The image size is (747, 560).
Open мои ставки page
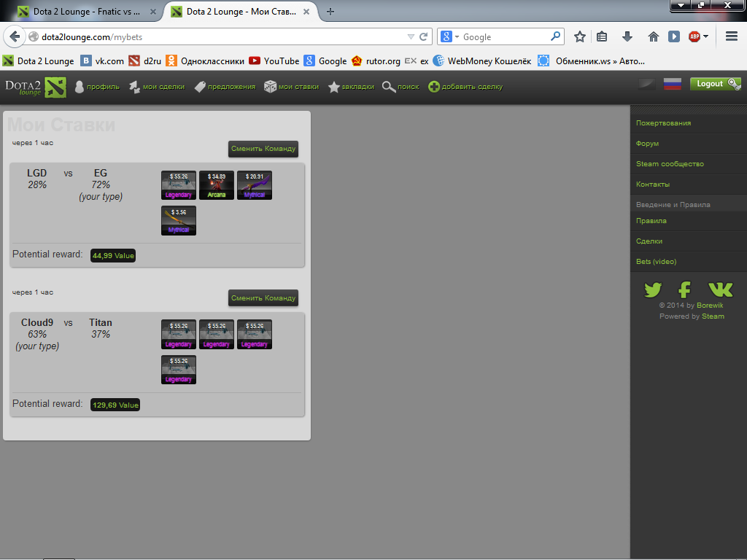[x=292, y=87]
